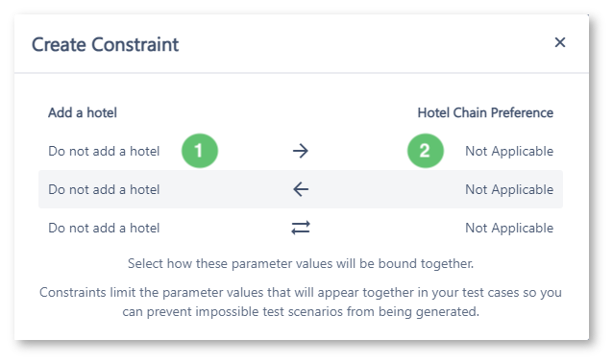The width and height of the screenshot is (613, 364).
Task: Select the left-pointing arrow constraint icon
Action: pyautogui.click(x=300, y=189)
